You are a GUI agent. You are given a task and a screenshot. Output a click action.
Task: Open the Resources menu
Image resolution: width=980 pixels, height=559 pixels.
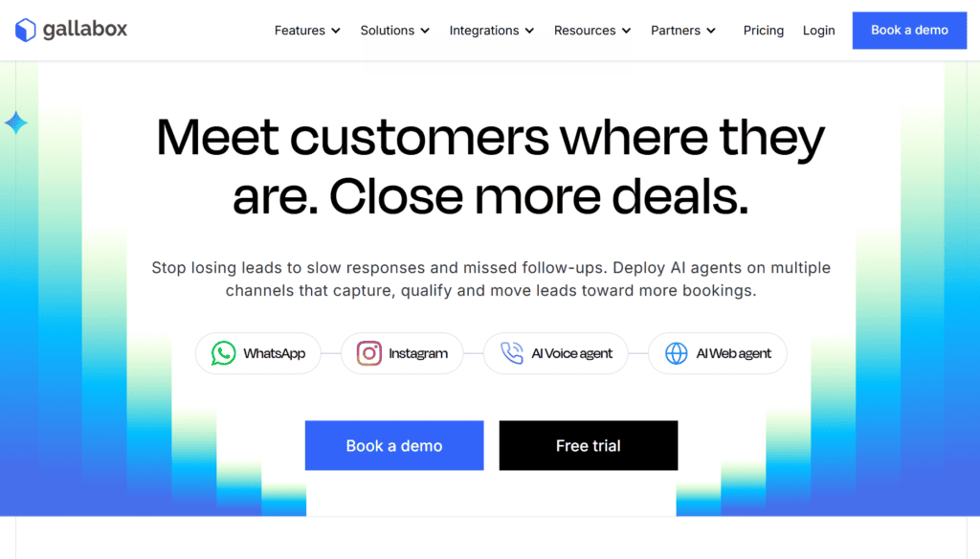591,31
